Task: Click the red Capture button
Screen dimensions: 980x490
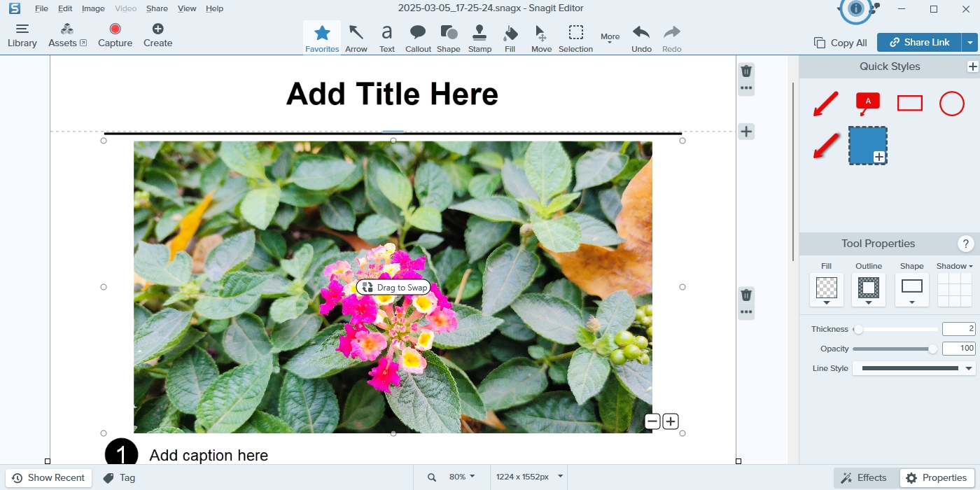Action: [x=115, y=35]
